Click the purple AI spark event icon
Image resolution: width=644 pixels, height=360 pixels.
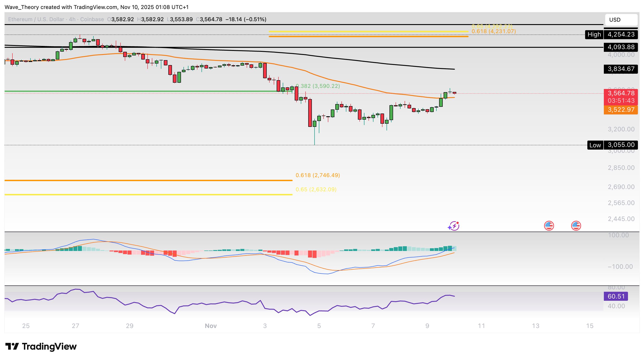coord(454,226)
